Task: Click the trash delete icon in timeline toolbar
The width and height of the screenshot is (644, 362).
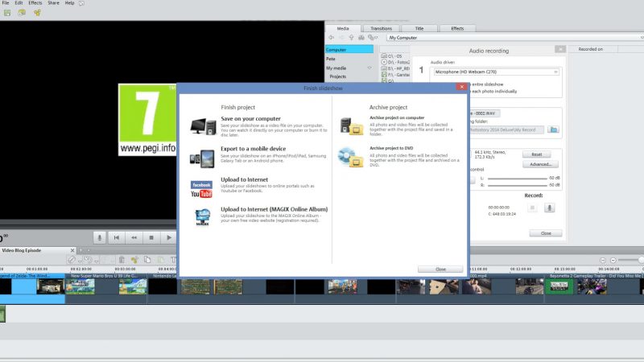Action: (122, 260)
